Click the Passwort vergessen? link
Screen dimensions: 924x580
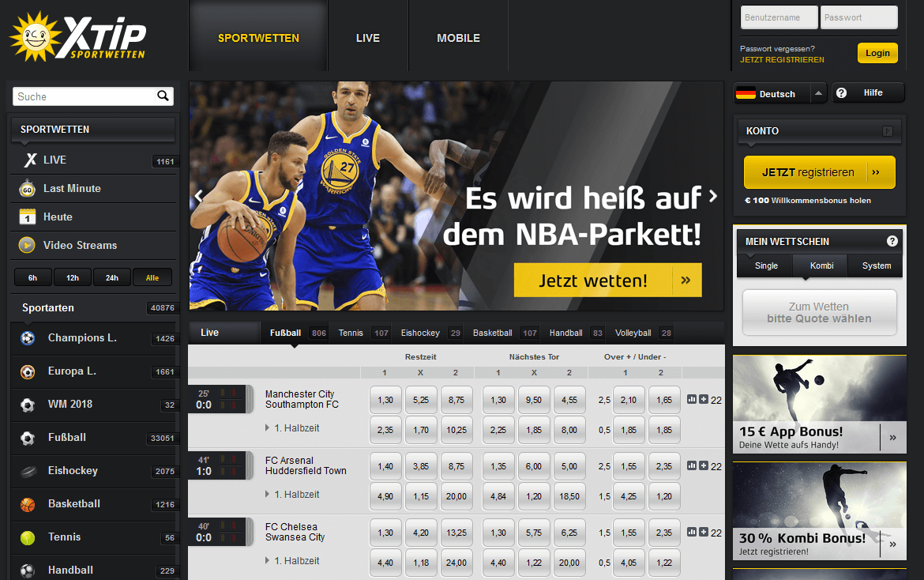[777, 49]
